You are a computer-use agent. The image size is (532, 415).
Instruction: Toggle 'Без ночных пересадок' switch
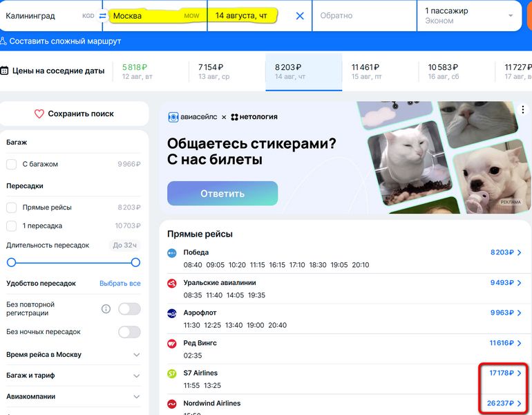pos(129,332)
